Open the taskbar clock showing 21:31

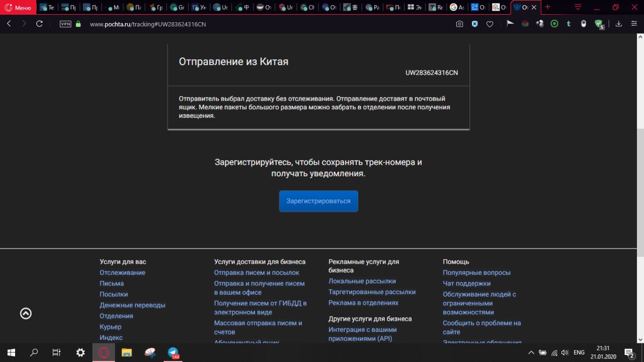(x=603, y=352)
